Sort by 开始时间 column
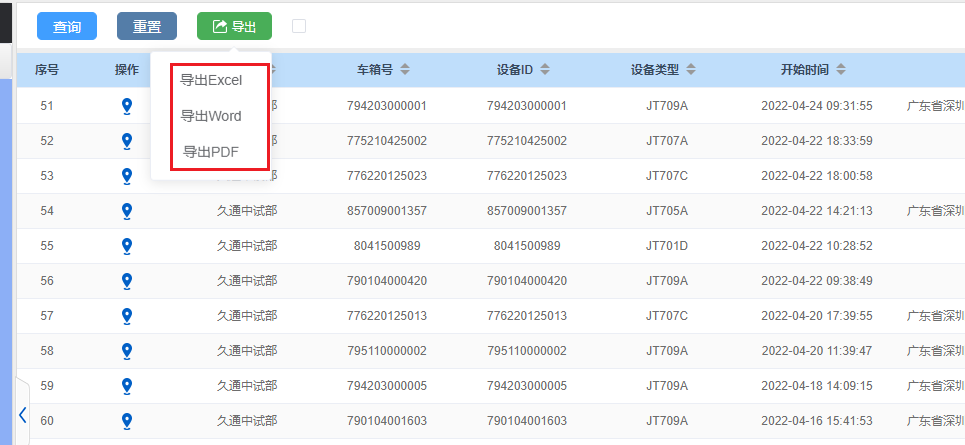Image resolution: width=965 pixels, height=445 pixels. click(841, 70)
